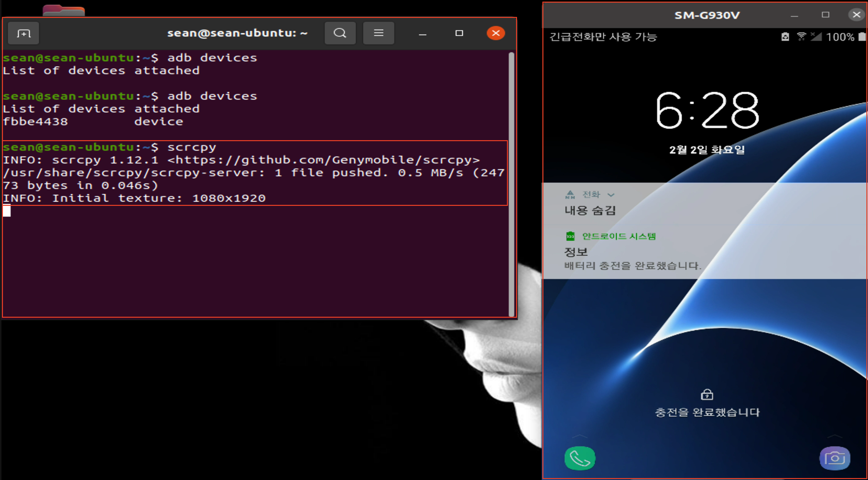Expand the 전화 notification chevron
Screen dimensions: 868x480
(611, 195)
